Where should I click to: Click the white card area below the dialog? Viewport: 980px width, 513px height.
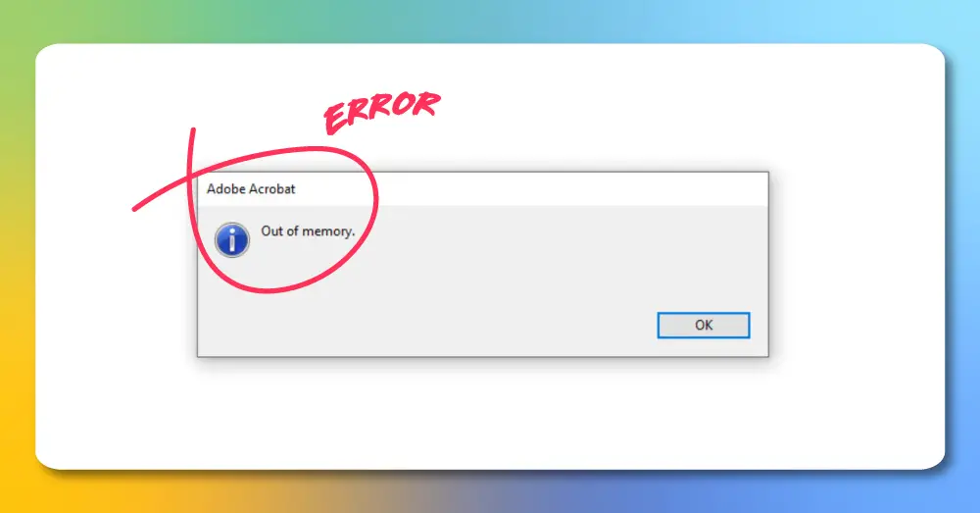tap(487, 413)
